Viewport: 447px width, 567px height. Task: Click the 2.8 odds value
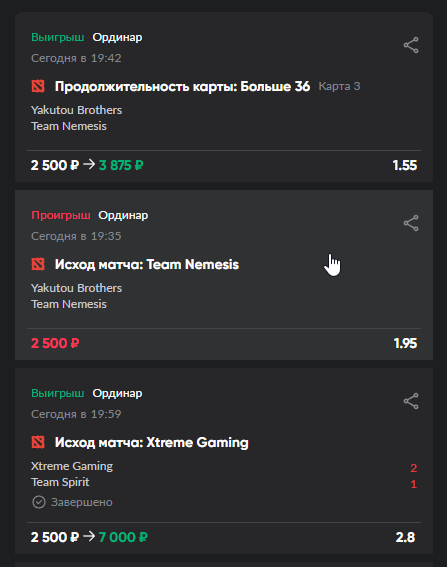point(405,537)
